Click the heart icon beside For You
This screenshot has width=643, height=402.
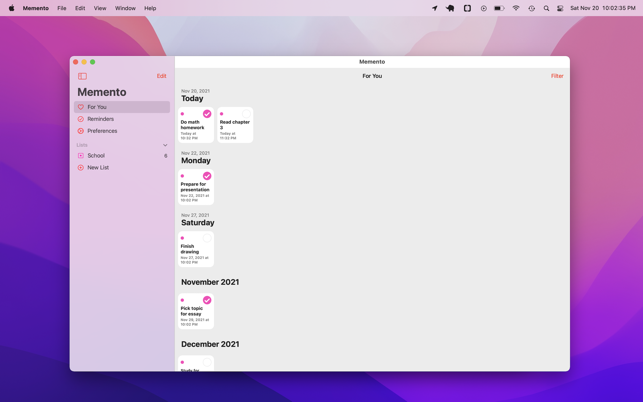(x=81, y=107)
